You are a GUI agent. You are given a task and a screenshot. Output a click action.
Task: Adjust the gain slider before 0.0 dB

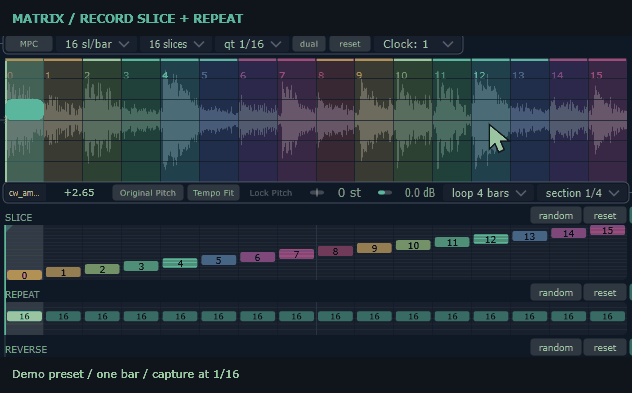(x=385, y=193)
